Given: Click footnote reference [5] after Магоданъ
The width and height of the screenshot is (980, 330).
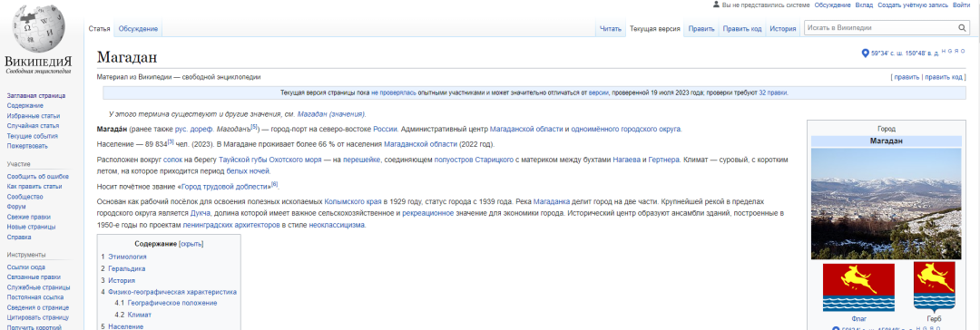Looking at the screenshot, I should click(x=254, y=127).
